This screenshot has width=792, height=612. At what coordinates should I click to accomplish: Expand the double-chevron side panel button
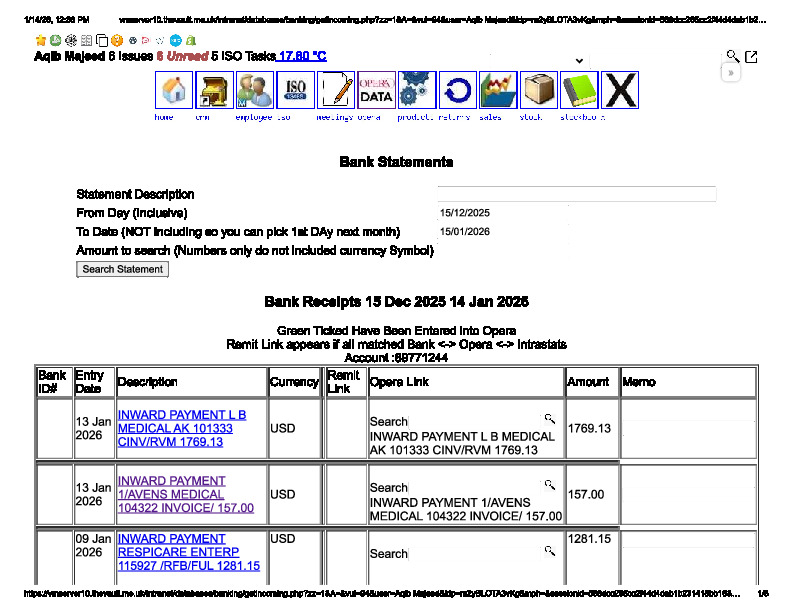click(x=732, y=73)
